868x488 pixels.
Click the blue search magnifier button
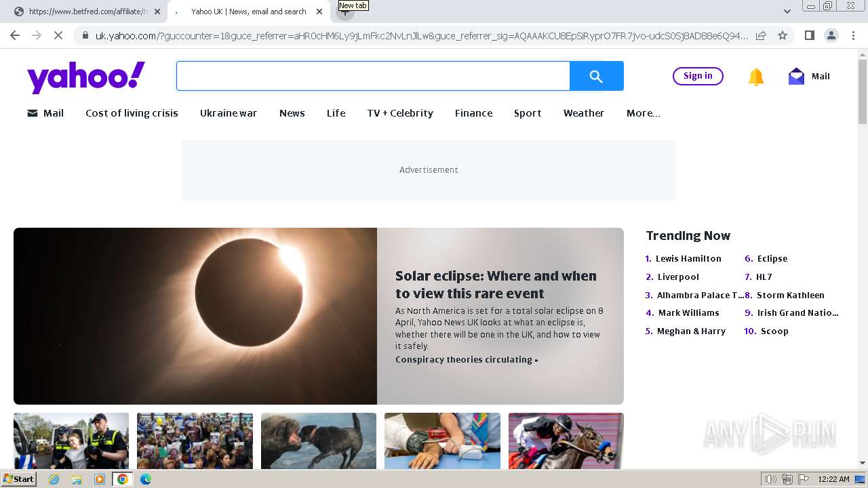[596, 76]
